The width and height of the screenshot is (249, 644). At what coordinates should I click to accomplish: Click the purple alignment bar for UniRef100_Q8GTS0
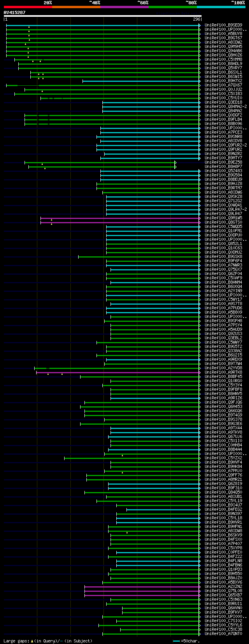(120, 222)
